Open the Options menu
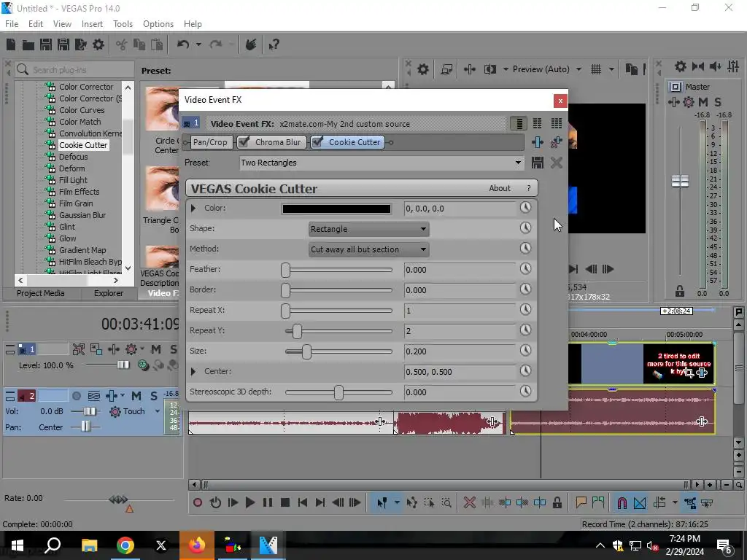The image size is (747, 560). pos(158,24)
